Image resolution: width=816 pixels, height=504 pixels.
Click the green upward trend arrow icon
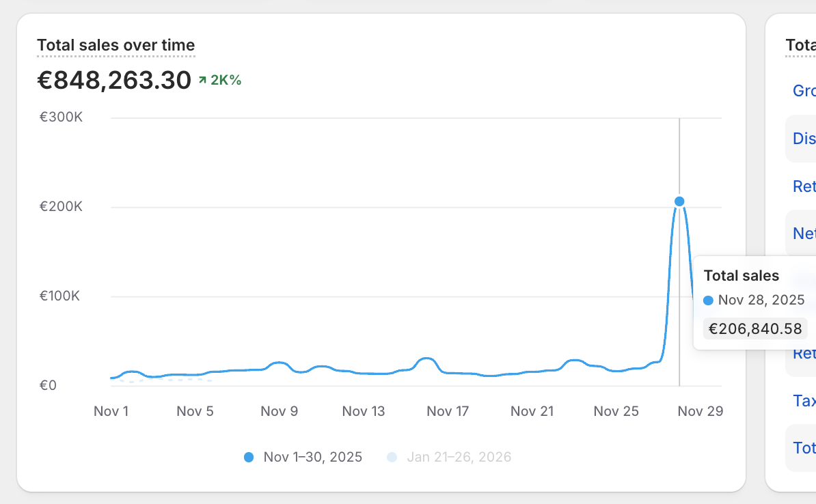(202, 81)
